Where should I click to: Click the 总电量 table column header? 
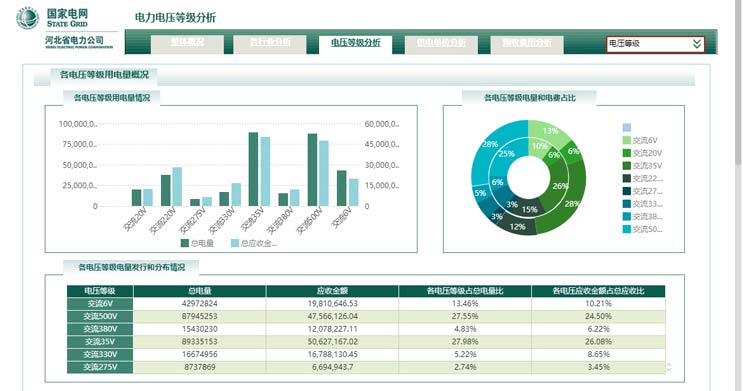tap(199, 291)
